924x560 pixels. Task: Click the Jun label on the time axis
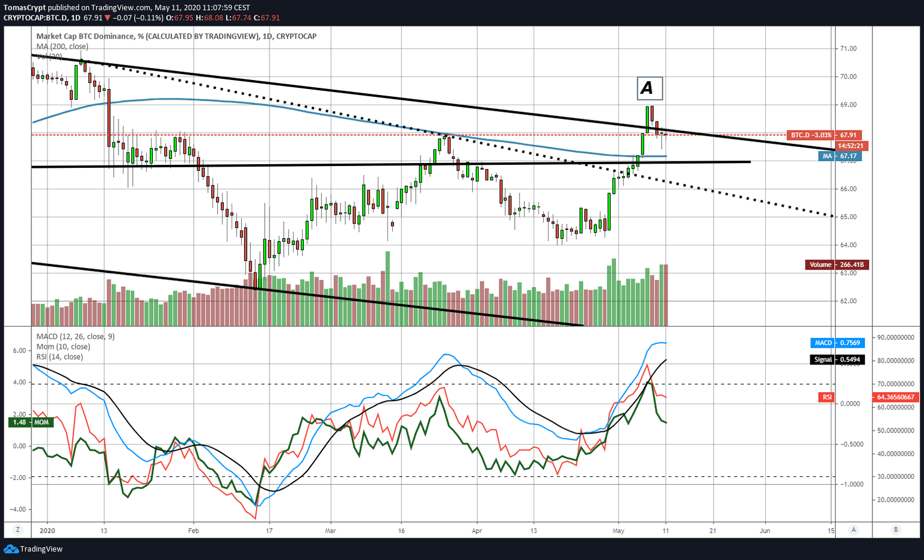pos(765,531)
